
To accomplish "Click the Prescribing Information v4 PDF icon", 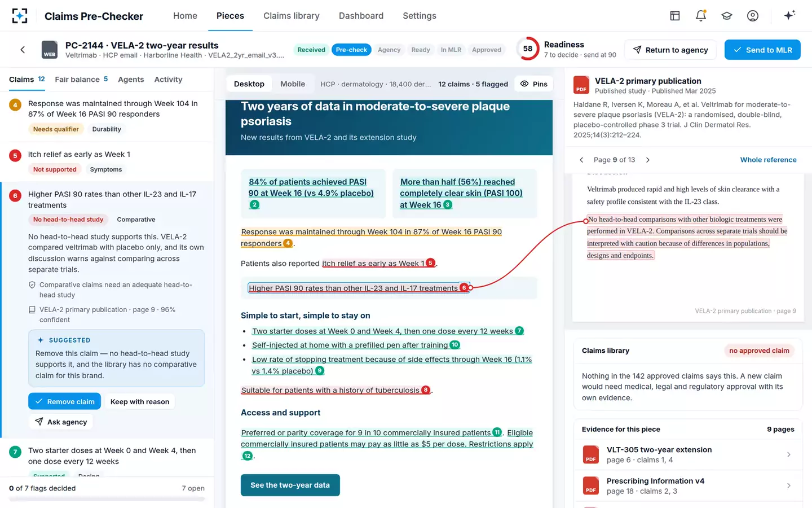I will coord(590,485).
